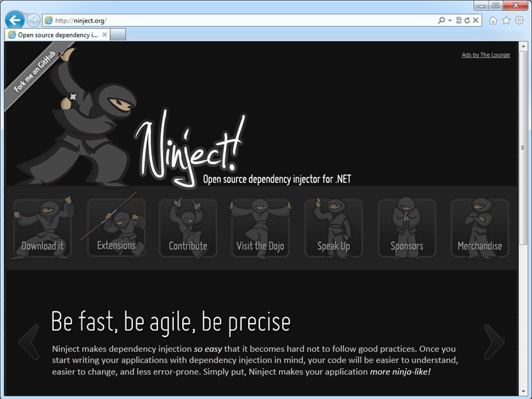Refresh the page with the reload icon
Image resolution: width=532 pixels, height=399 pixels.
point(467,21)
